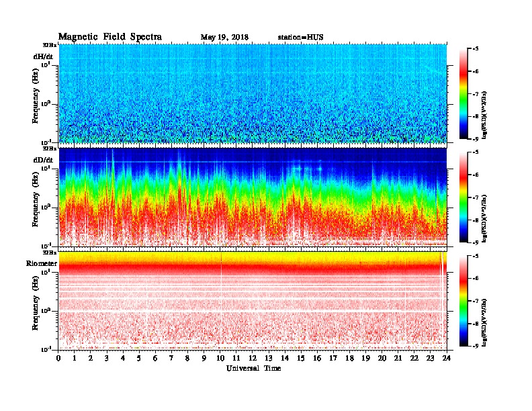Click hour "16" on the time axis
The height and width of the screenshot is (411, 532).
pyautogui.click(x=317, y=358)
